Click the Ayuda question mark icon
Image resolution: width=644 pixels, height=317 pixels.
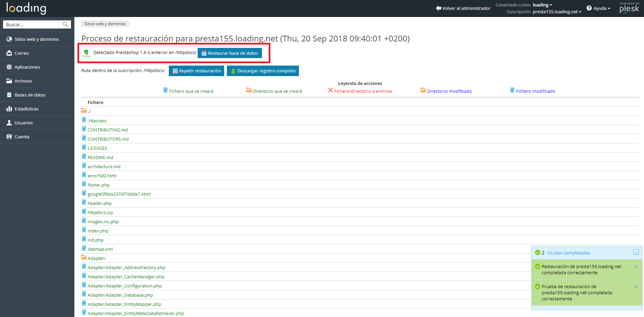(589, 8)
